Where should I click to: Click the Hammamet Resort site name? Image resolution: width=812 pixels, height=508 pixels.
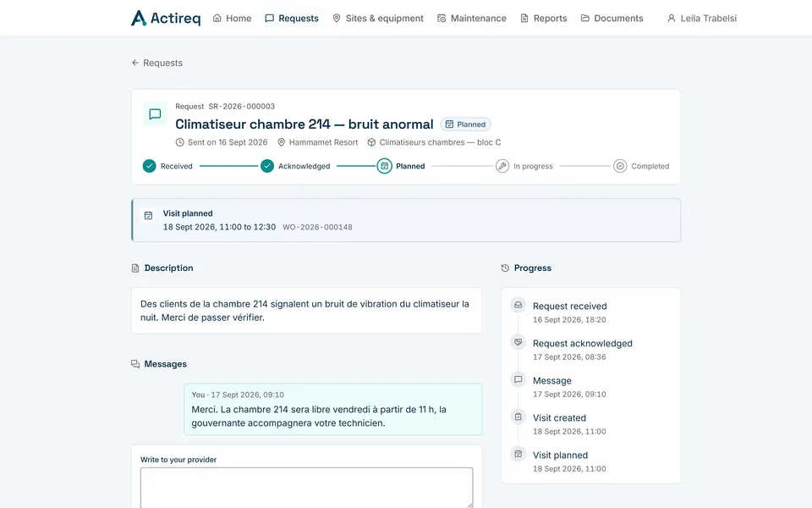(324, 142)
